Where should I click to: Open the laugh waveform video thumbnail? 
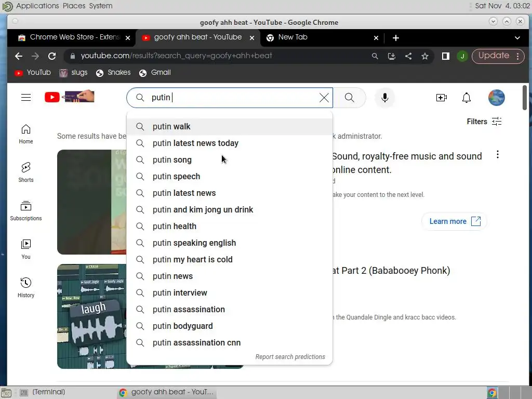(91, 316)
